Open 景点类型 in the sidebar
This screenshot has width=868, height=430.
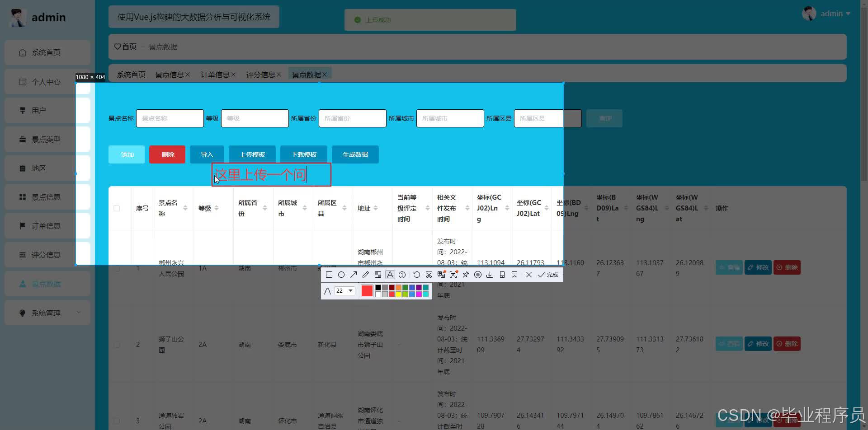47,139
